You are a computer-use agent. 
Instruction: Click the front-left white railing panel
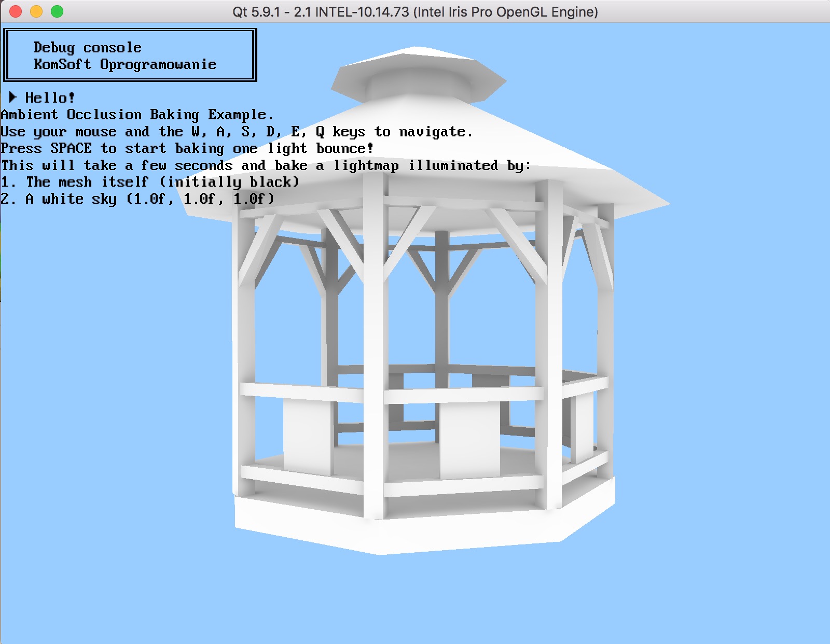pyautogui.click(x=307, y=437)
